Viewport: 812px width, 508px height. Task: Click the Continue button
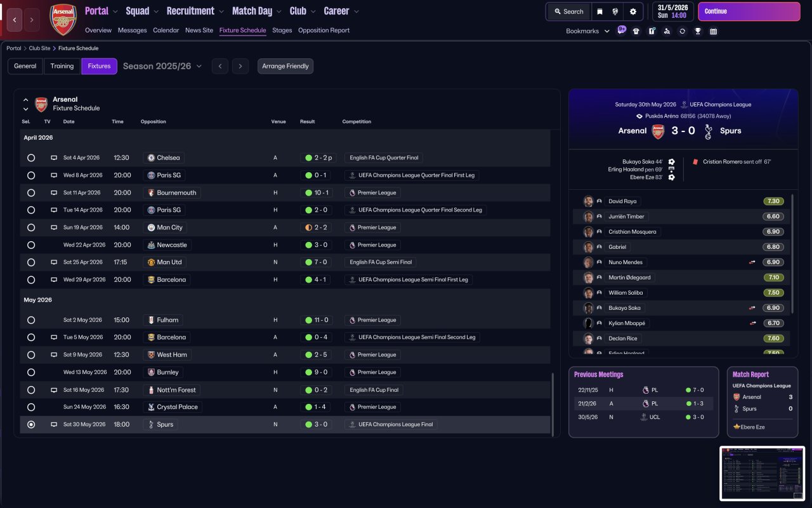tap(749, 11)
